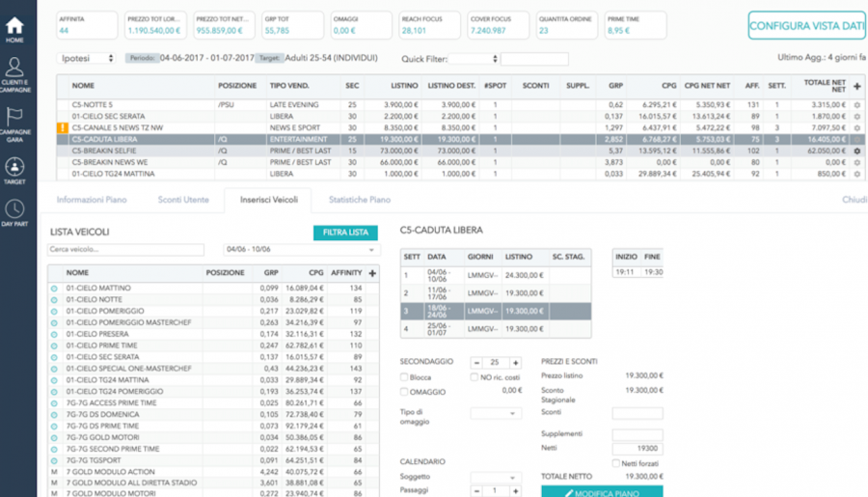Open the 04/06 - 10/06 week dropdown
The width and height of the screenshot is (868, 497).
(301, 250)
